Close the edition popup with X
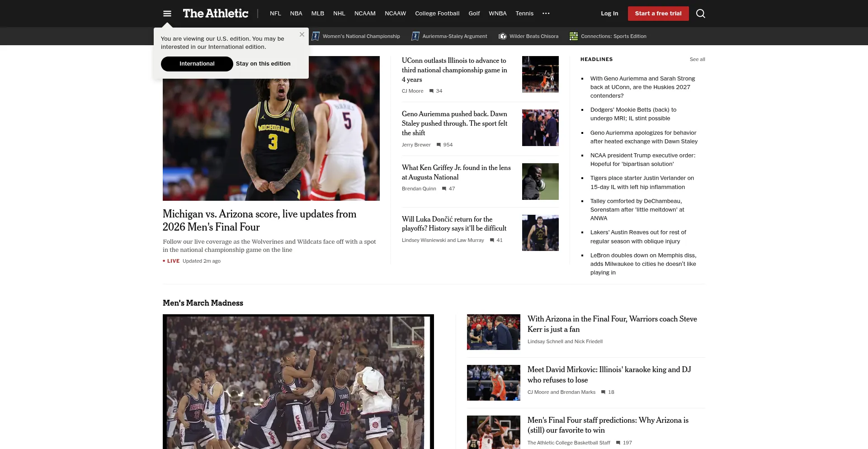 [x=302, y=34]
